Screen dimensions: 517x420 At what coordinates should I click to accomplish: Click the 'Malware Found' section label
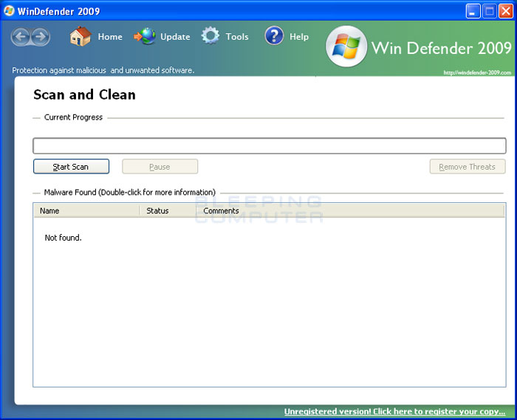click(x=129, y=192)
